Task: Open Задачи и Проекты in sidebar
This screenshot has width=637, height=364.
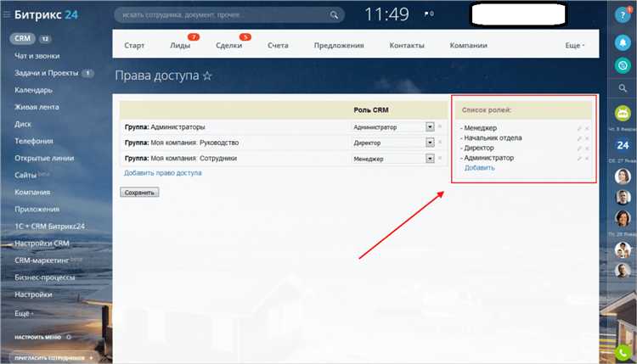Action: (x=47, y=73)
